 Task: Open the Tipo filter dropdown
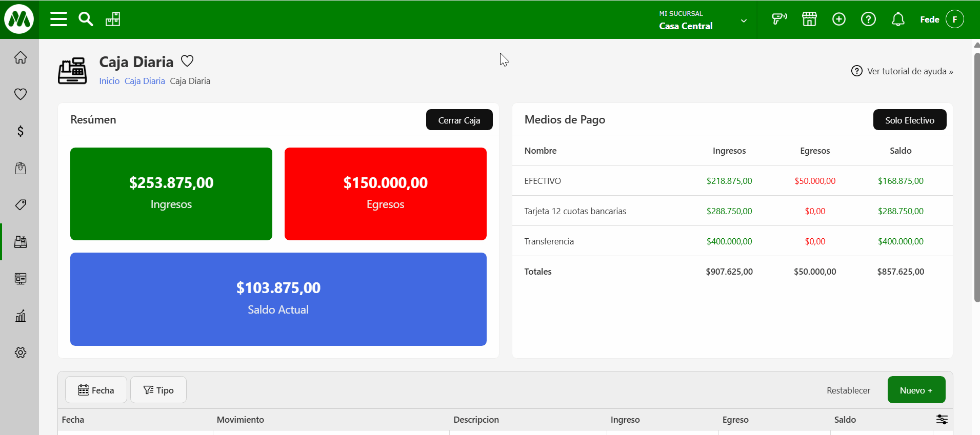point(158,390)
